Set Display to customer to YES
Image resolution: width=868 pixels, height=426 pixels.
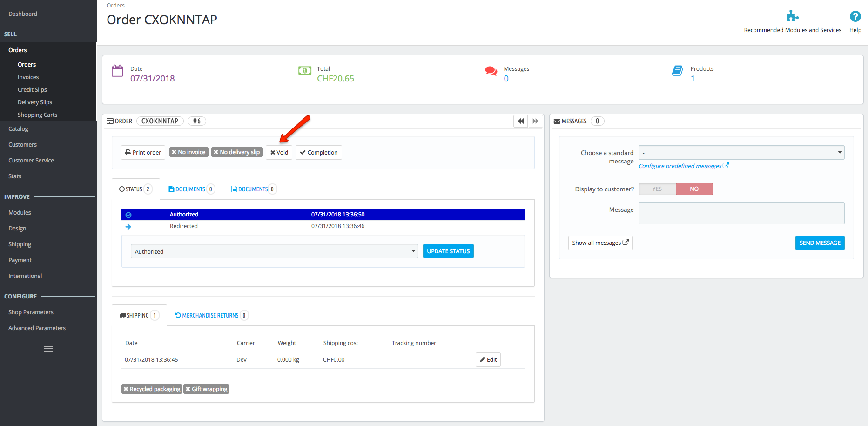pyautogui.click(x=657, y=189)
